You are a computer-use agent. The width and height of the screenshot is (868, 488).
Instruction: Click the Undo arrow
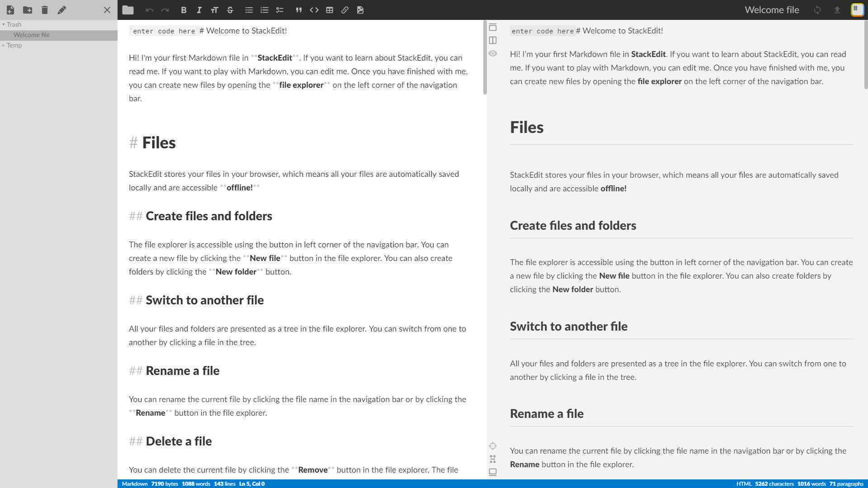click(150, 10)
